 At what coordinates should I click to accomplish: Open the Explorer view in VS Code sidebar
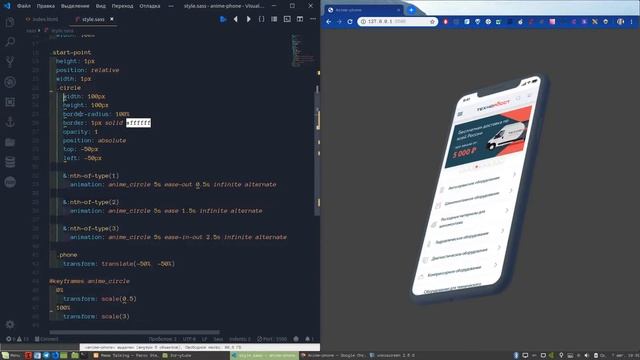(x=10, y=22)
